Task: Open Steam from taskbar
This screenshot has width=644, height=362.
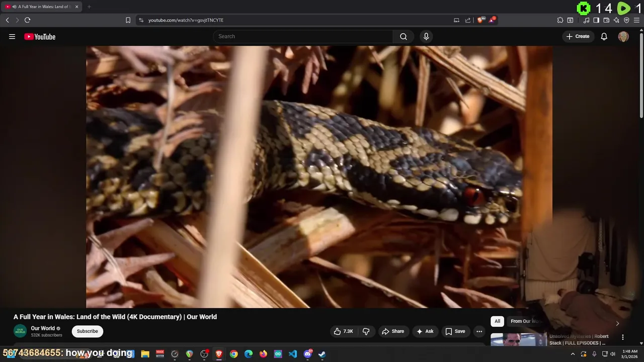Action: coord(322,354)
